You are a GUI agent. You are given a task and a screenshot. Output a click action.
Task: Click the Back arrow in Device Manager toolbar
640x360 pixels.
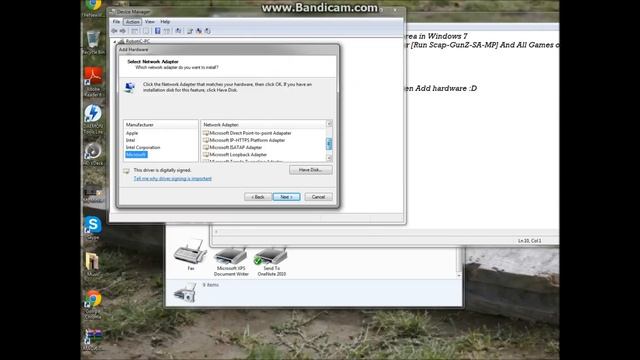point(115,31)
